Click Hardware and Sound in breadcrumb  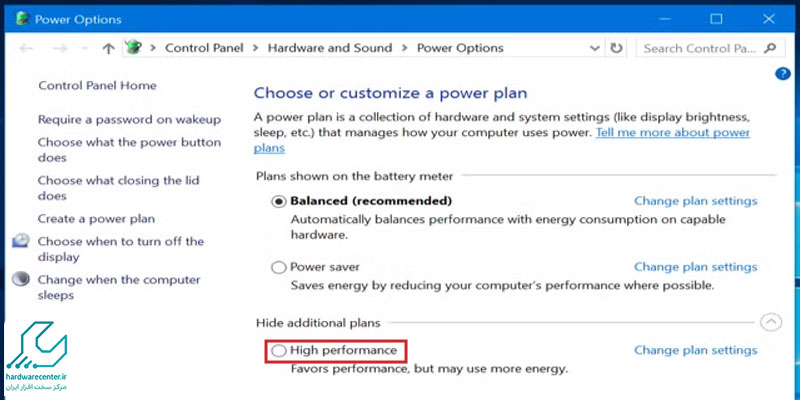[x=330, y=48]
